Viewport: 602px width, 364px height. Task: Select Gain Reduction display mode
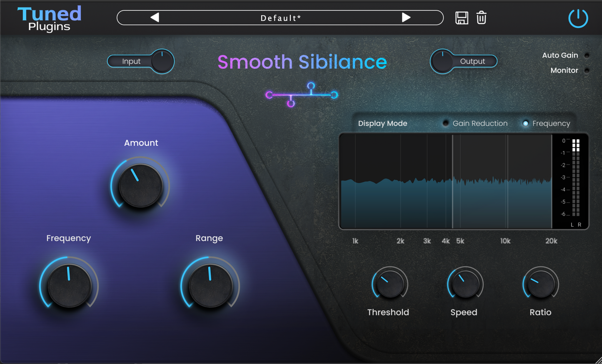(x=445, y=123)
